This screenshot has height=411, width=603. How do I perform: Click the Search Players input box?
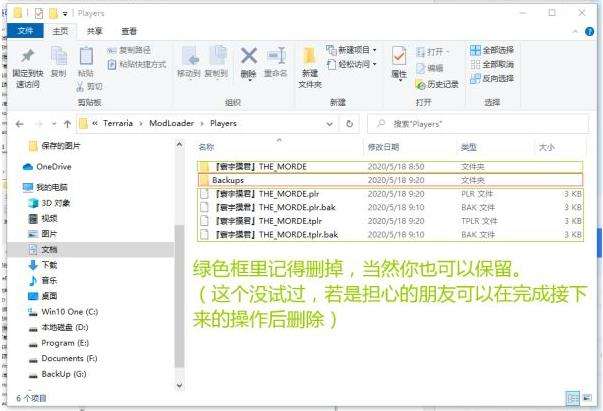478,124
